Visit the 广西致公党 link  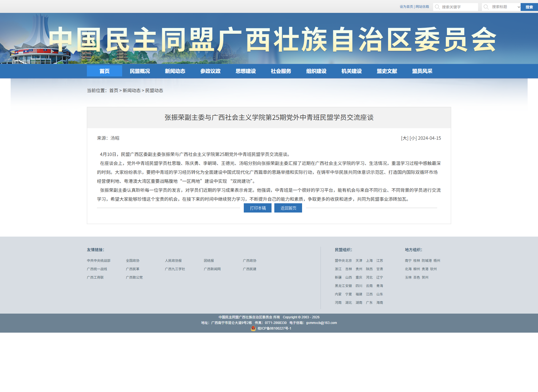134,277
